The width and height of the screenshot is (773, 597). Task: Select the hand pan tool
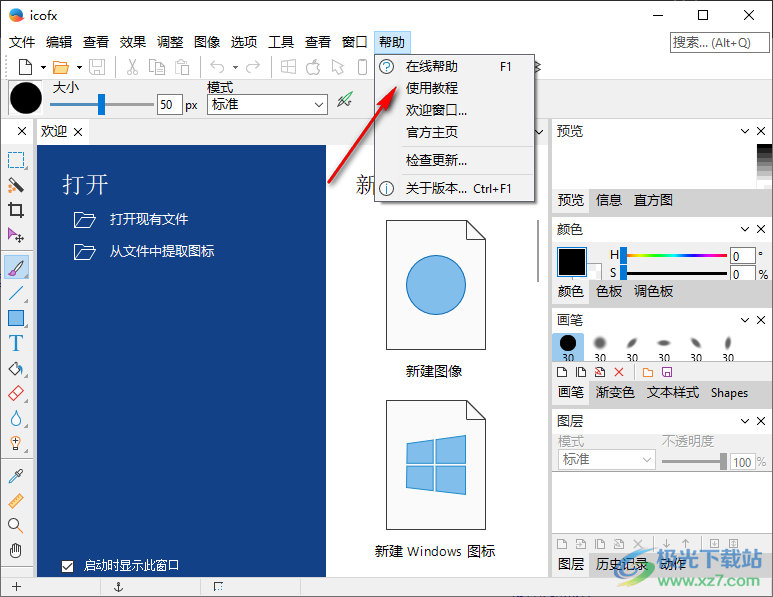16,550
